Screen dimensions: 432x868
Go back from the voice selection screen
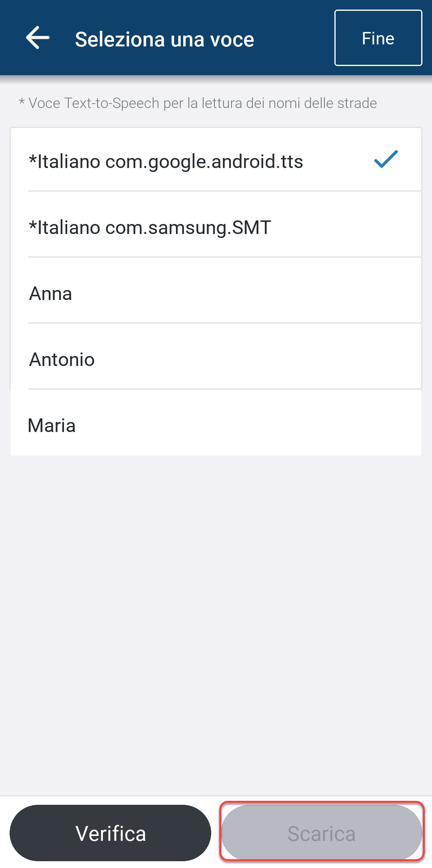click(38, 38)
